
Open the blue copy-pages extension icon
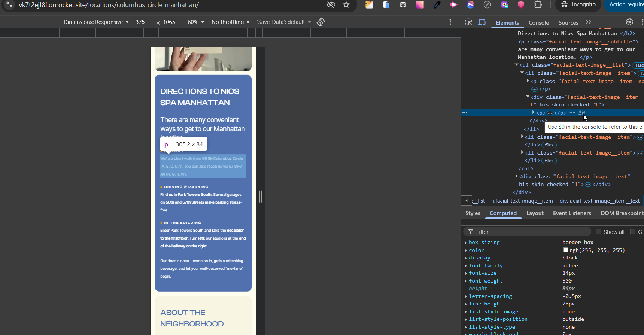(x=386, y=5)
